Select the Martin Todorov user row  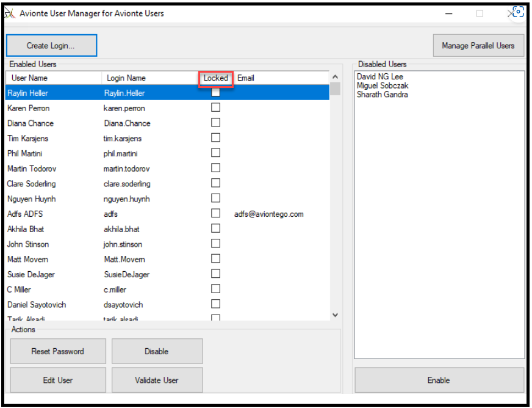[167, 169]
